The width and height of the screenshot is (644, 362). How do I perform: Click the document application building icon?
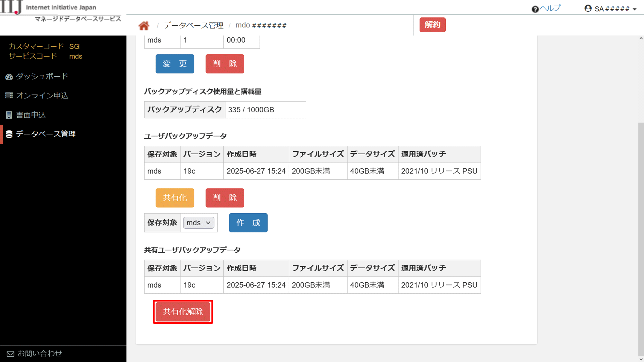[x=9, y=115]
